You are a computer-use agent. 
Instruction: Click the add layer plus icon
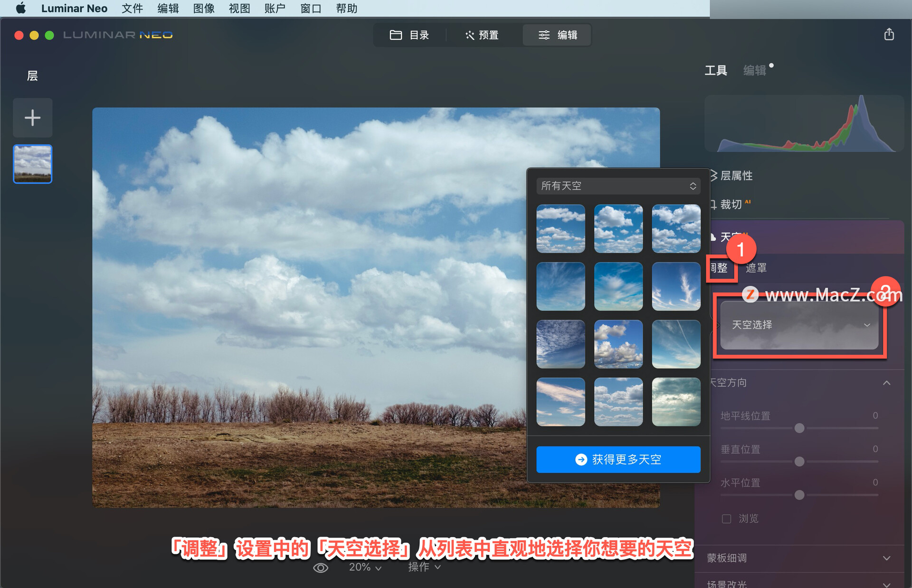(33, 118)
